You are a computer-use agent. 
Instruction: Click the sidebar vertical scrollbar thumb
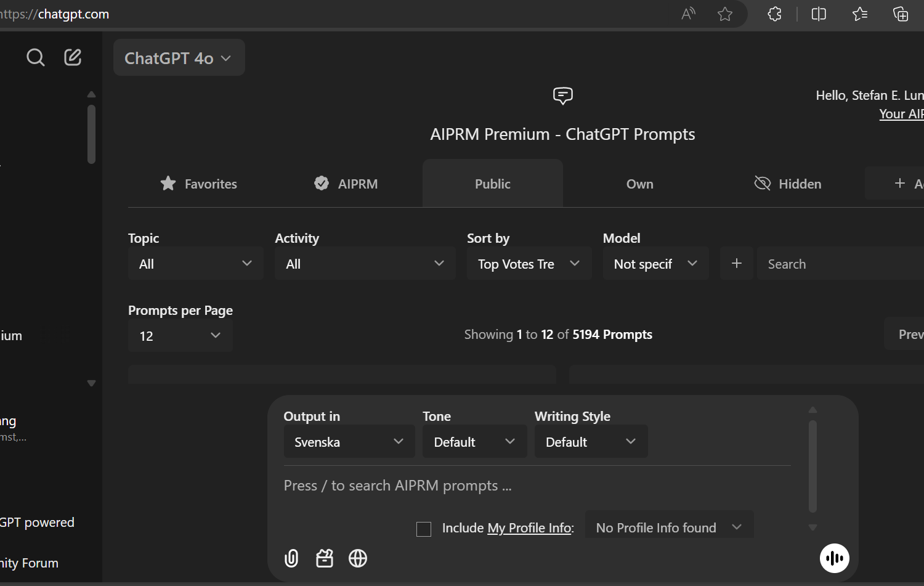coord(91,134)
